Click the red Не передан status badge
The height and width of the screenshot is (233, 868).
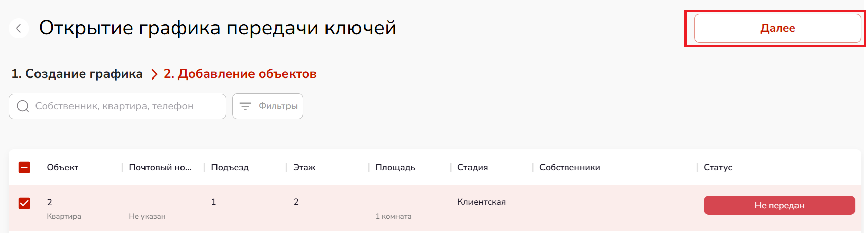click(x=779, y=205)
